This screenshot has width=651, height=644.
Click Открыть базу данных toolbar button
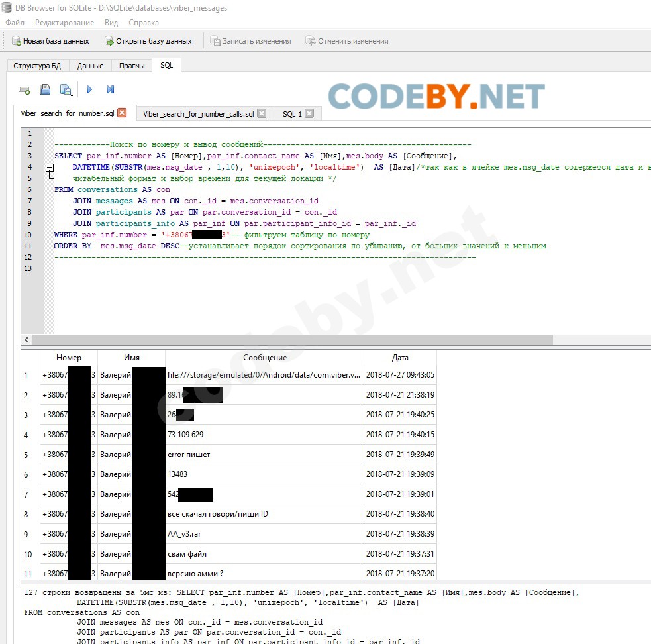coord(148,41)
